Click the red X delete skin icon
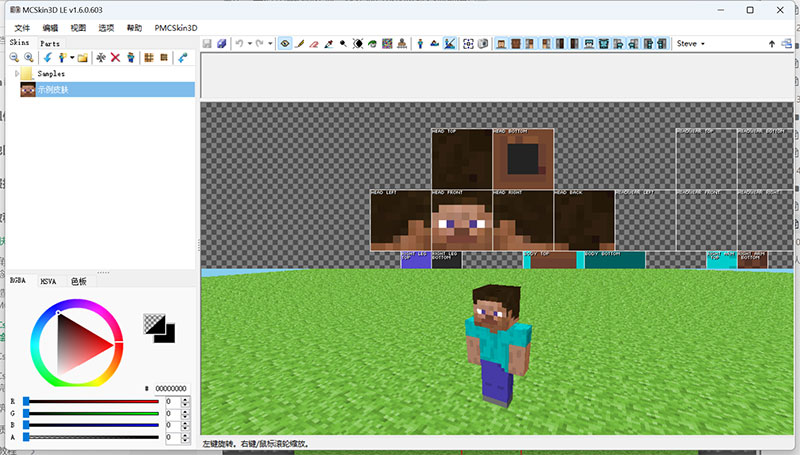The width and height of the screenshot is (800, 455). click(115, 58)
